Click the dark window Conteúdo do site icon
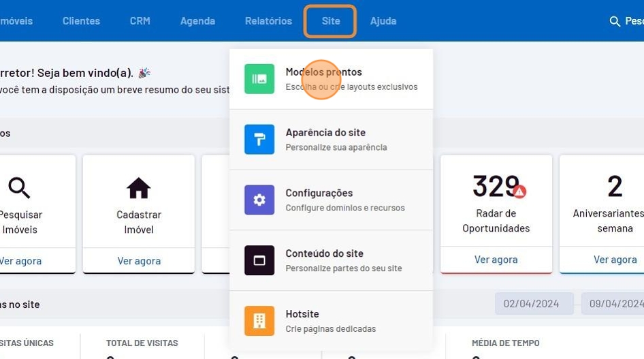This screenshot has width=644, height=359. point(259,260)
